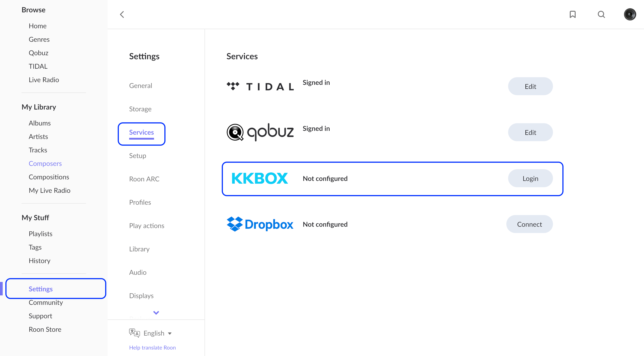Open Storage settings tab

click(140, 109)
